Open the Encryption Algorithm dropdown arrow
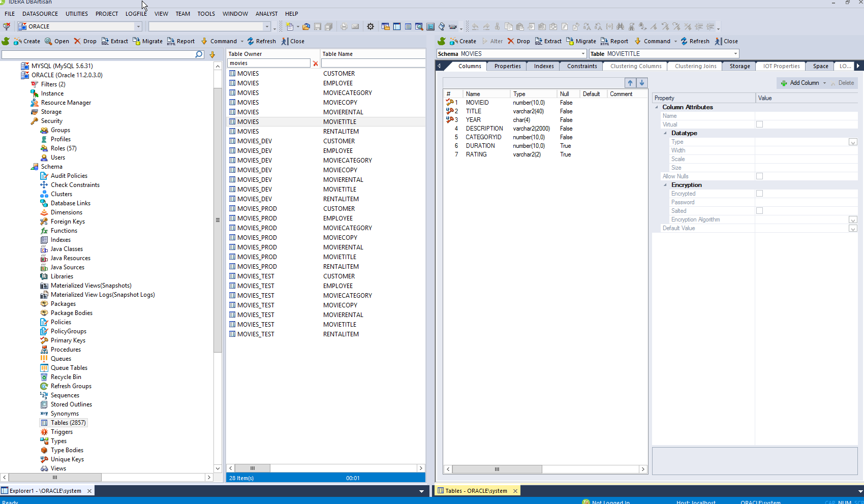The height and width of the screenshot is (504, 864). coord(853,220)
